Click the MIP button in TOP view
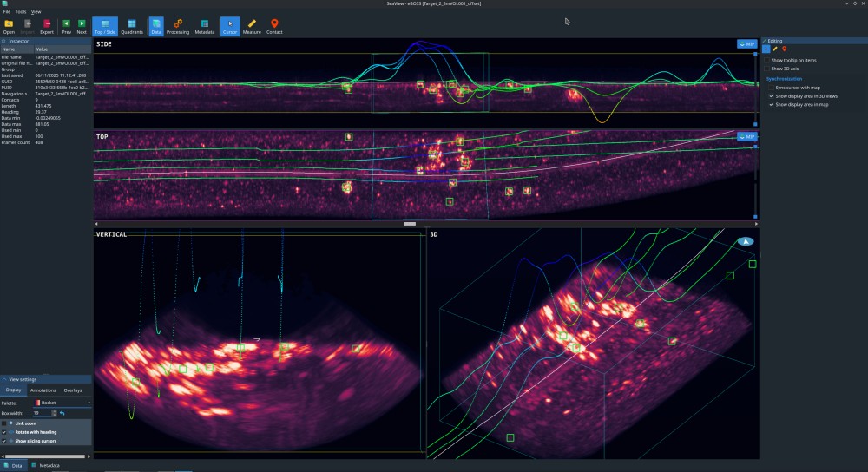The width and height of the screenshot is (868, 472). click(x=746, y=137)
